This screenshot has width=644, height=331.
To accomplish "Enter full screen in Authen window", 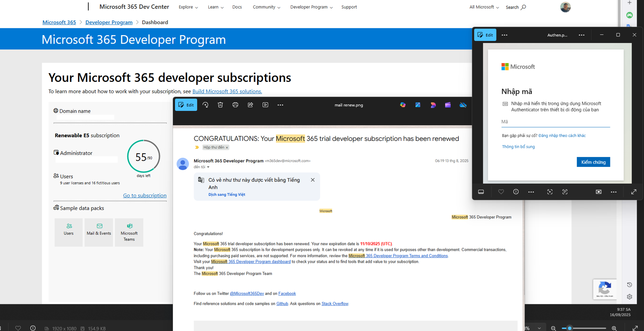I will coord(634,192).
